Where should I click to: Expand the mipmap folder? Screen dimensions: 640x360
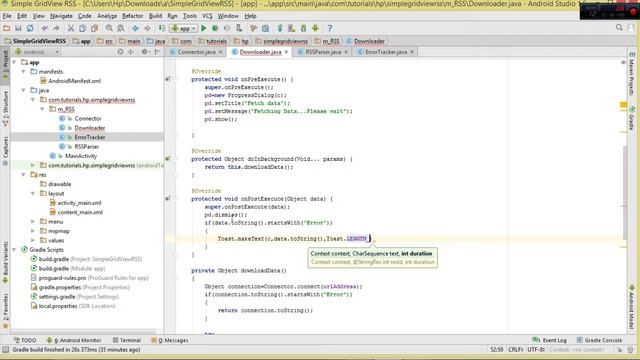(x=33, y=231)
